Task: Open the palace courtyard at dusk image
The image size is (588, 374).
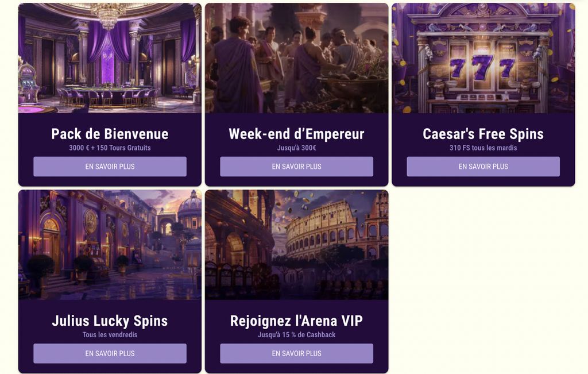Action: click(x=110, y=245)
